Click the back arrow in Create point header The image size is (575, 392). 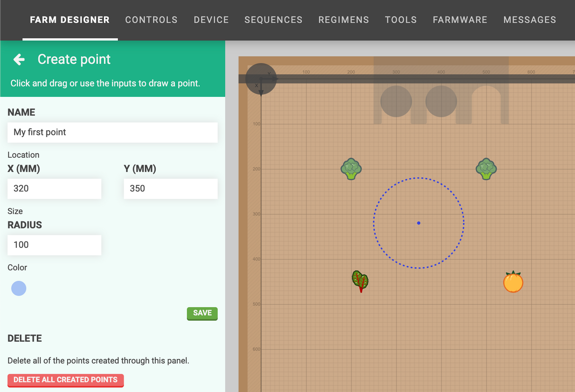tap(19, 59)
